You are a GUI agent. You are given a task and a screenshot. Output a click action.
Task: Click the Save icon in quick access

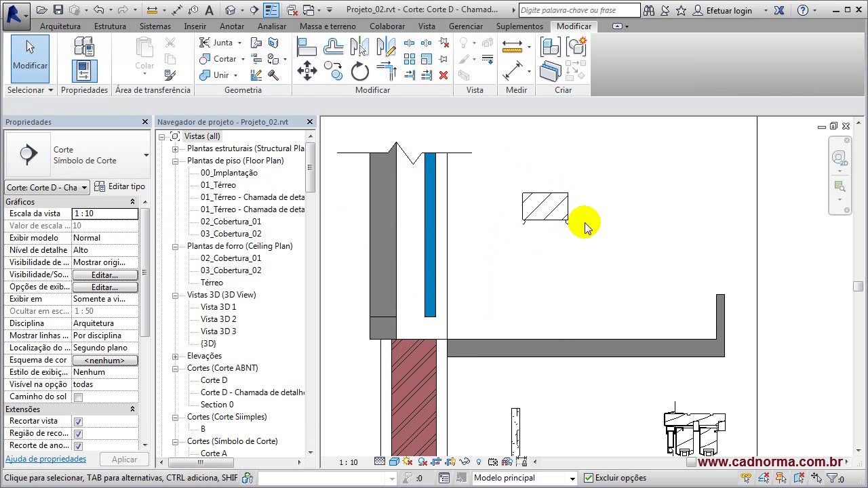(58, 10)
